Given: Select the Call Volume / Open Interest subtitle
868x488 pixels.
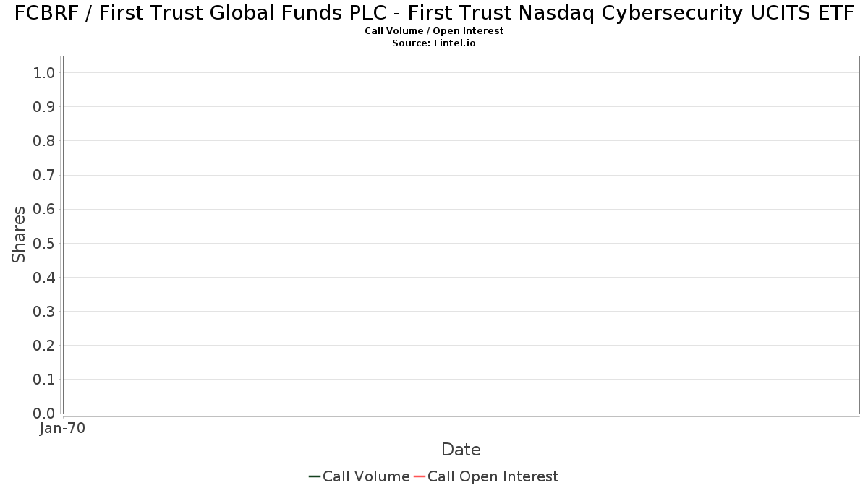Looking at the screenshot, I should pyautogui.click(x=434, y=31).
